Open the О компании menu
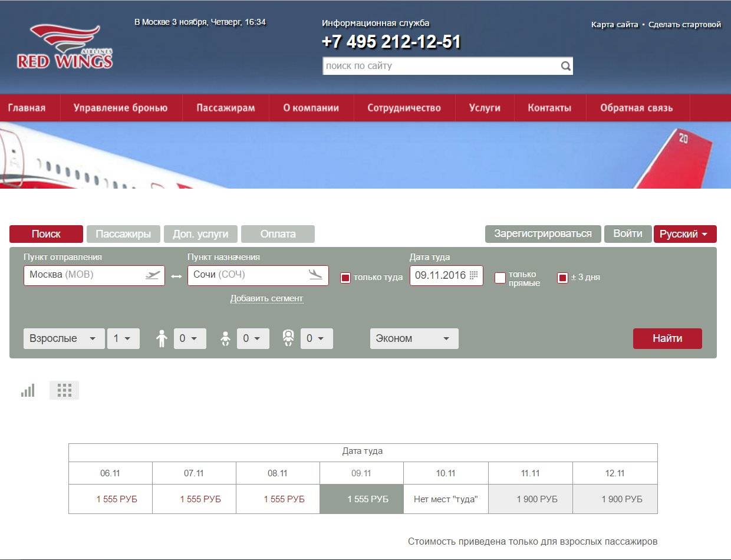731x560 pixels. coord(311,108)
